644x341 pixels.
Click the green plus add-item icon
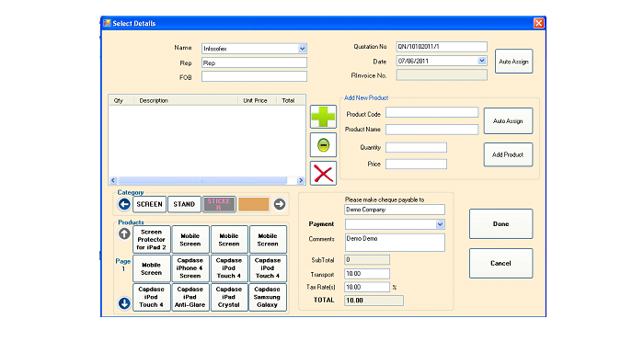[x=323, y=117]
